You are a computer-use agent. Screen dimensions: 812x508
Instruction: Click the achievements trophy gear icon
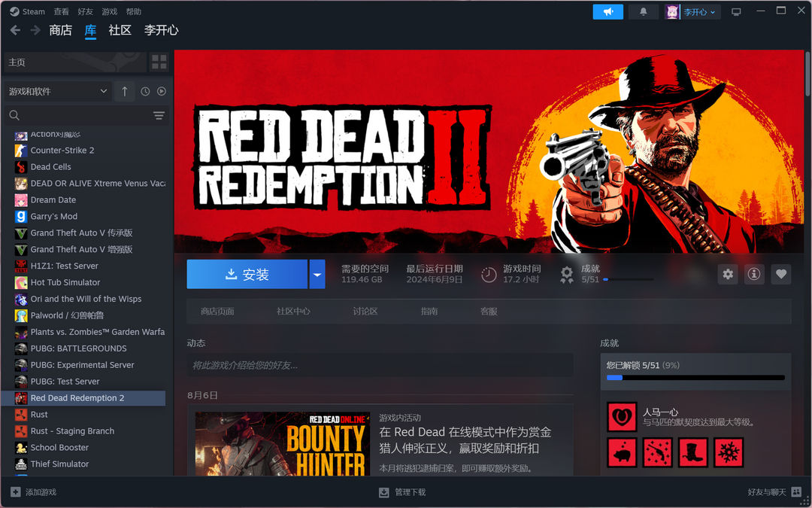pyautogui.click(x=567, y=275)
